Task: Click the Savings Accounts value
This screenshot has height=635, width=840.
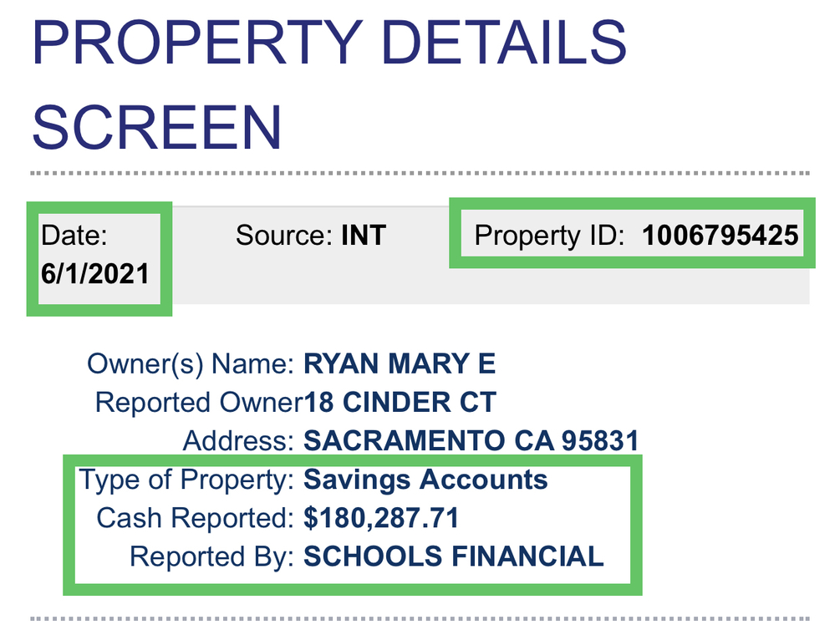Action: (425, 480)
